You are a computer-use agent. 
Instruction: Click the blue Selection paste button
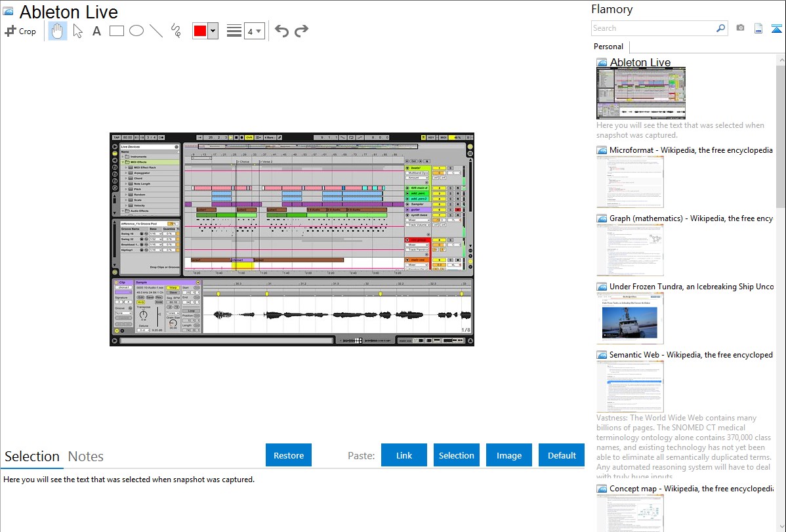[x=456, y=455]
